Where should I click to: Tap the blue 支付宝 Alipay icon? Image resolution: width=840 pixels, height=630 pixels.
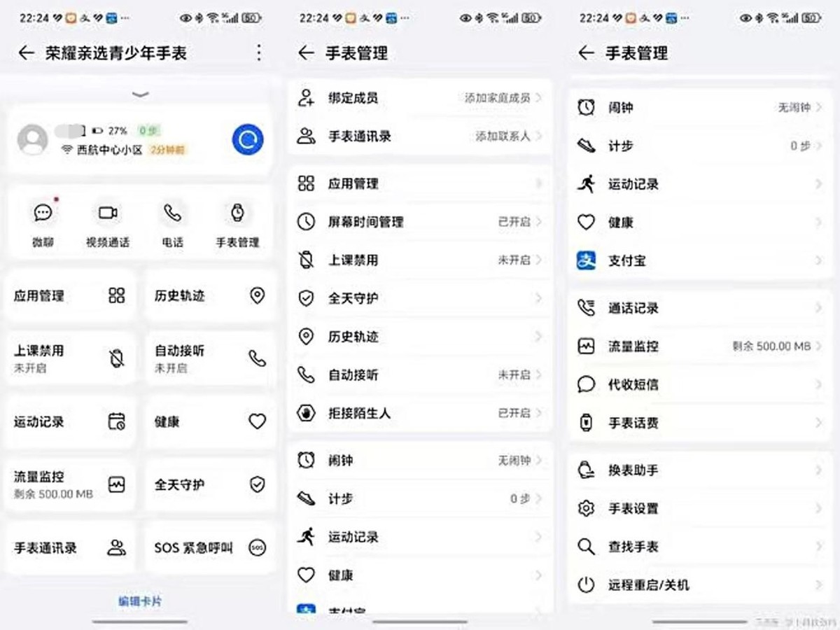point(586,260)
